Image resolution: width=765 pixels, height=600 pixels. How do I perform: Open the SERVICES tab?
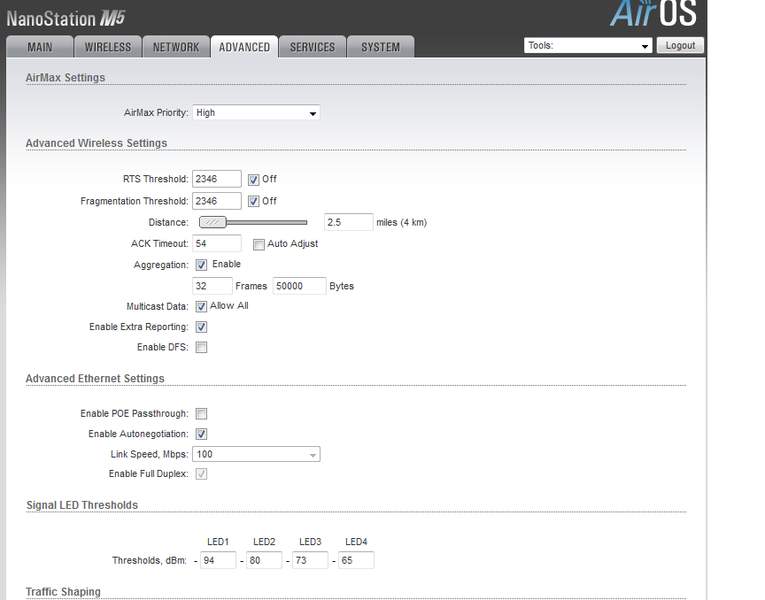pos(312,47)
